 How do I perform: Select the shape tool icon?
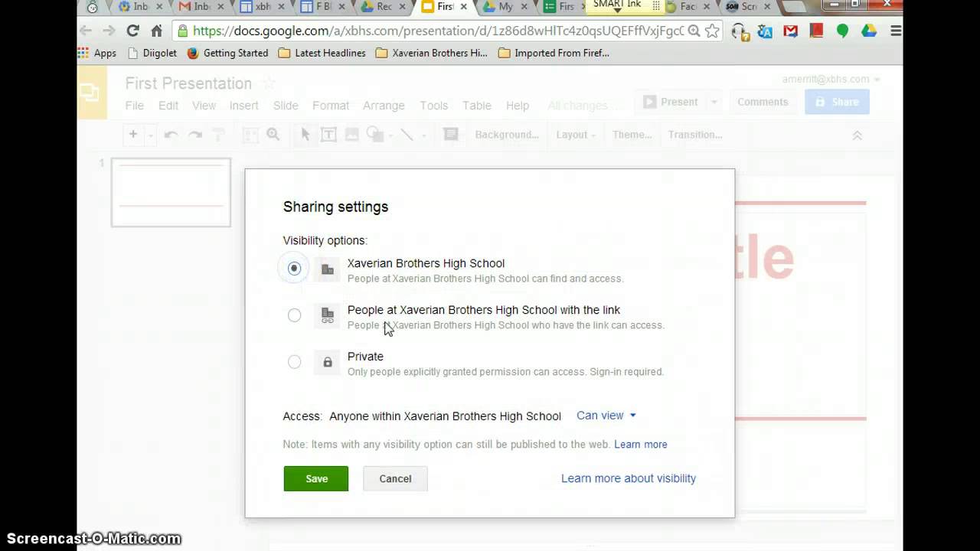point(375,135)
